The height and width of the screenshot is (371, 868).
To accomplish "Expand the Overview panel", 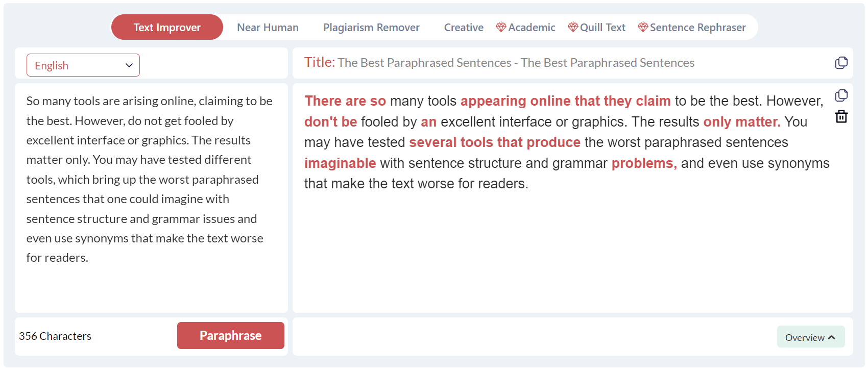I will [810, 337].
